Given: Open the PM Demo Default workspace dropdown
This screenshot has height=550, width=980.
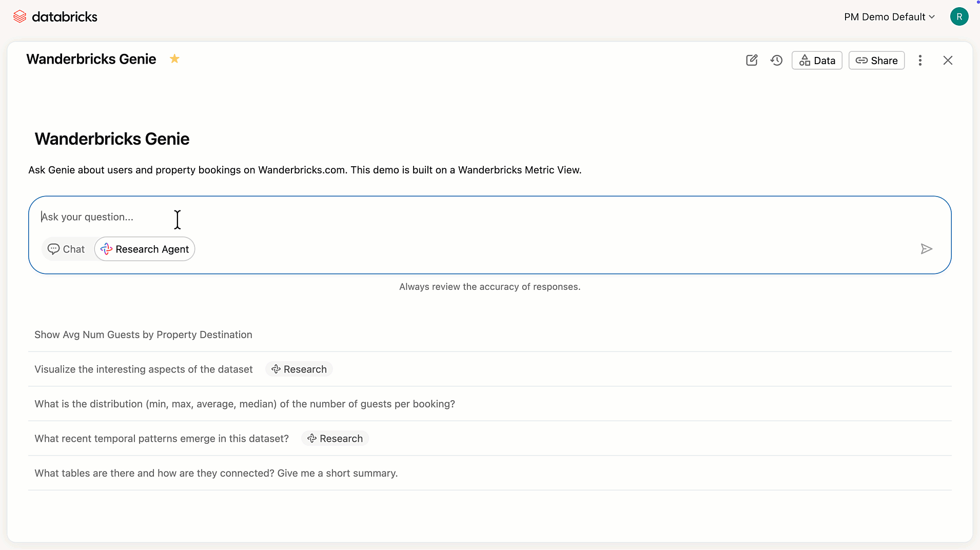Looking at the screenshot, I should (889, 16).
